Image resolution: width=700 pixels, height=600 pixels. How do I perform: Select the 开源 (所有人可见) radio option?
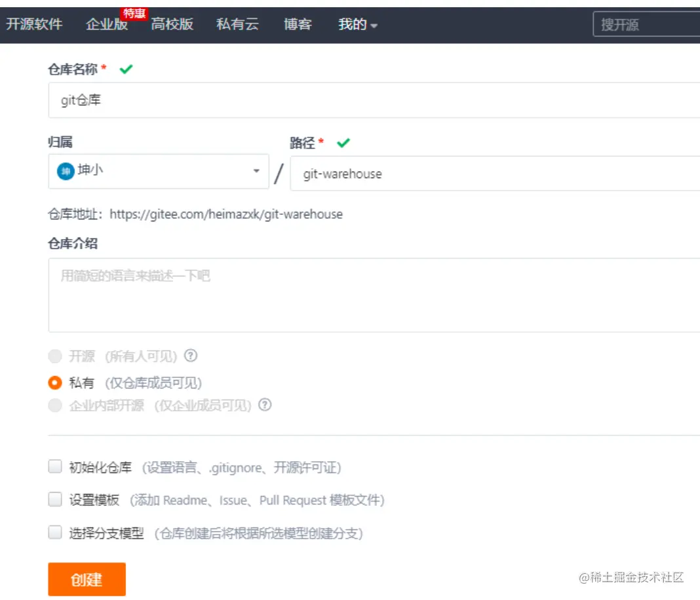coord(55,356)
